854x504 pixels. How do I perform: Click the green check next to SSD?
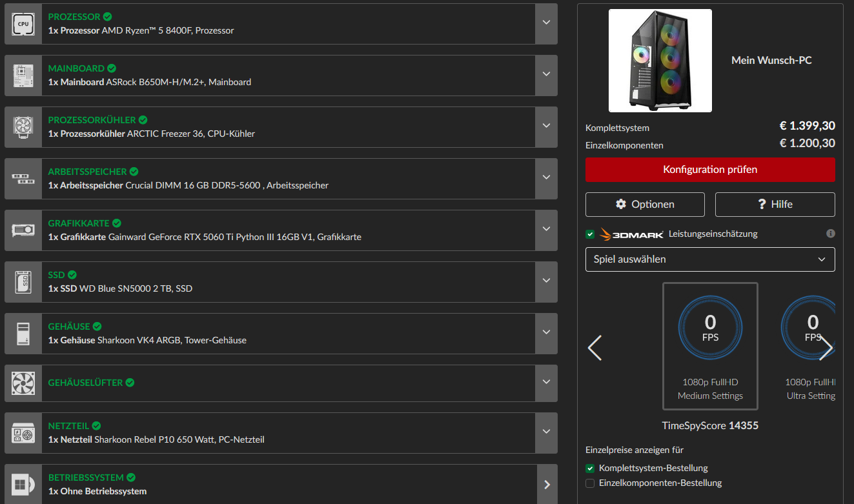pyautogui.click(x=72, y=275)
